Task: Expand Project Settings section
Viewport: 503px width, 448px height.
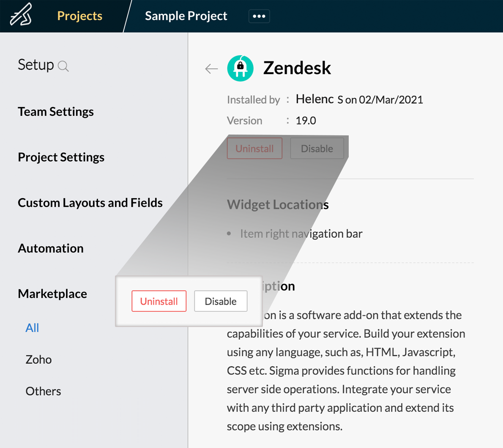Action: click(61, 157)
